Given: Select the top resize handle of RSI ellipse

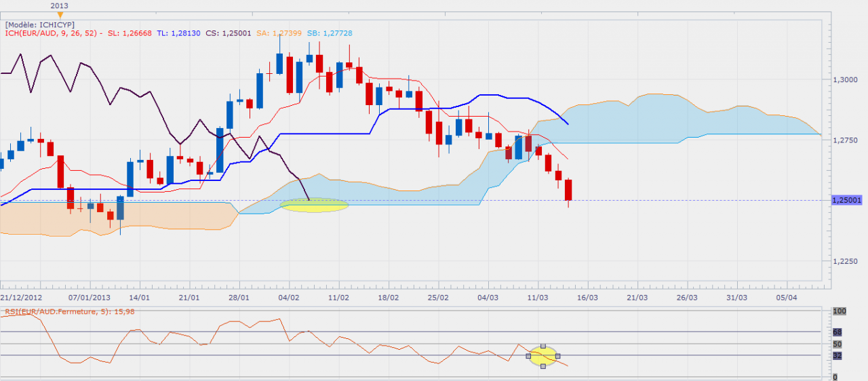Looking at the screenshot, I should [542, 346].
